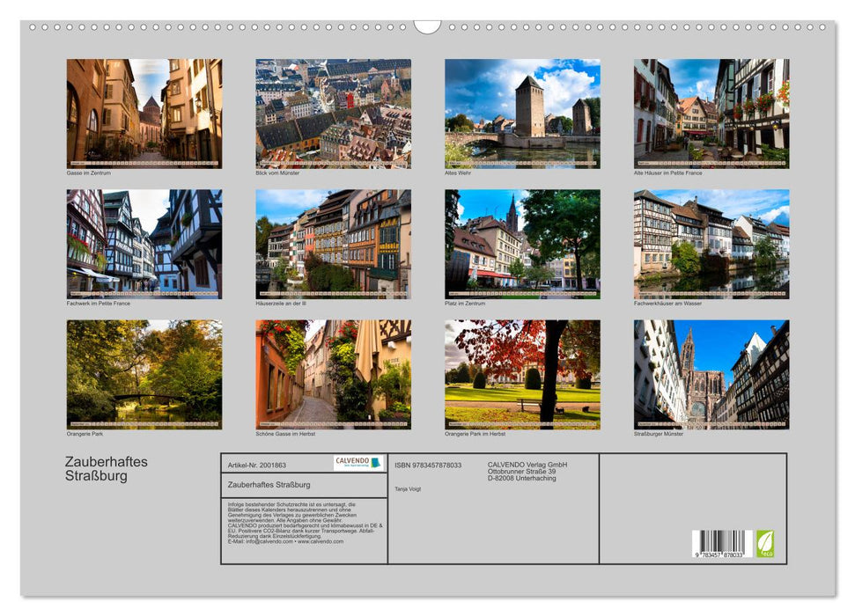Open the "Straßburger Münster" photo
The image size is (855, 616).
(710, 374)
